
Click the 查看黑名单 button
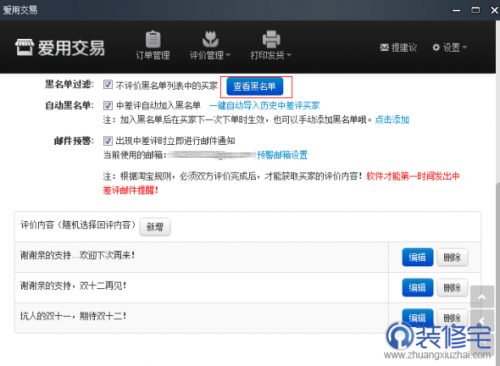pos(255,86)
